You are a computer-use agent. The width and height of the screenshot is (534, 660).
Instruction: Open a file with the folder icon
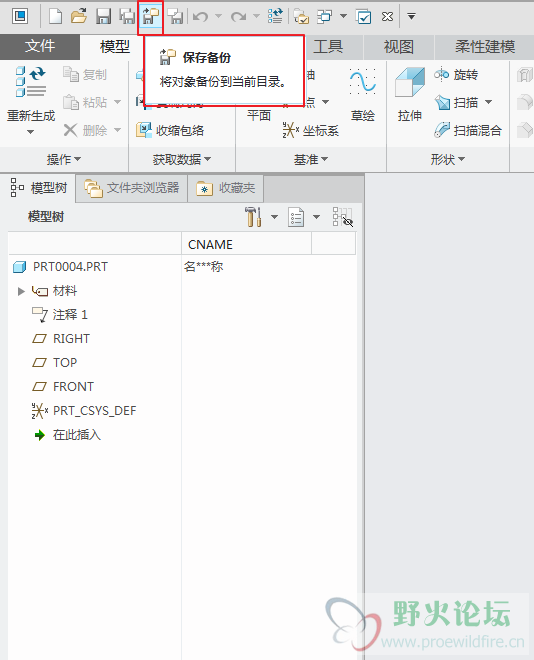pyautogui.click(x=79, y=16)
